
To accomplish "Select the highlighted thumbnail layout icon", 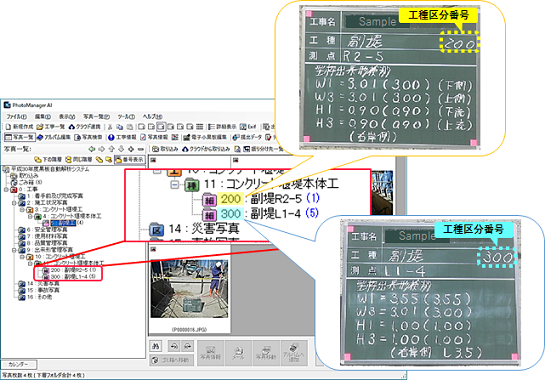I will (x=161, y=127).
